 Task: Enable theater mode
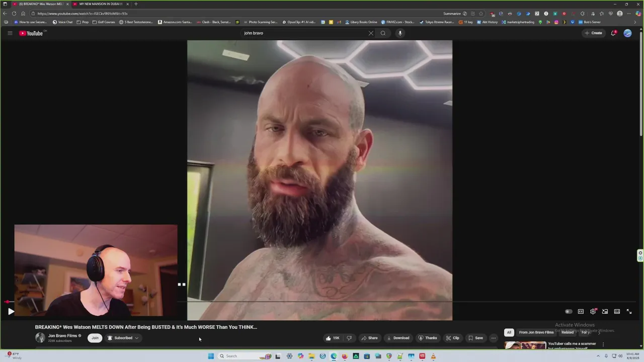click(617, 312)
